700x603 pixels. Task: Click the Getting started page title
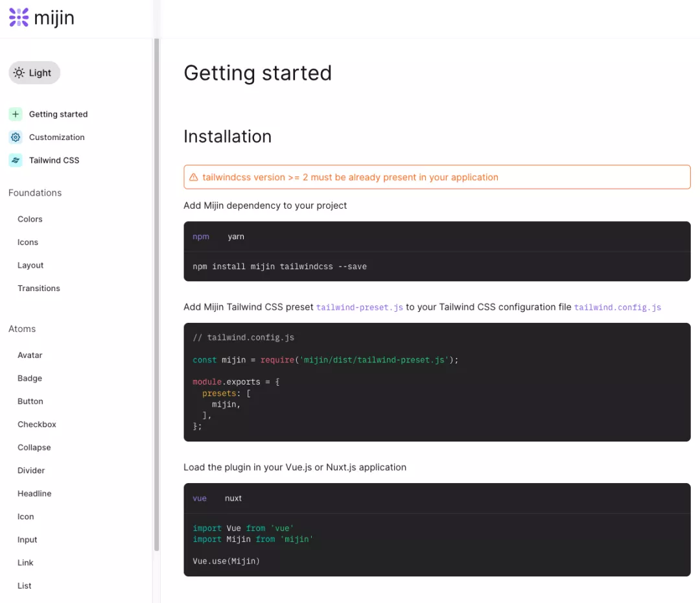[x=257, y=73]
